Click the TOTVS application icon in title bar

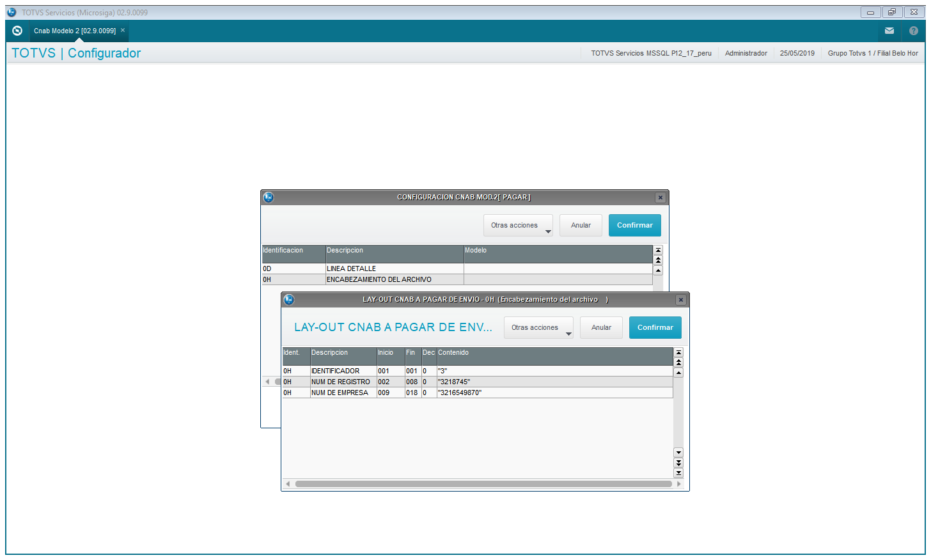(12, 12)
